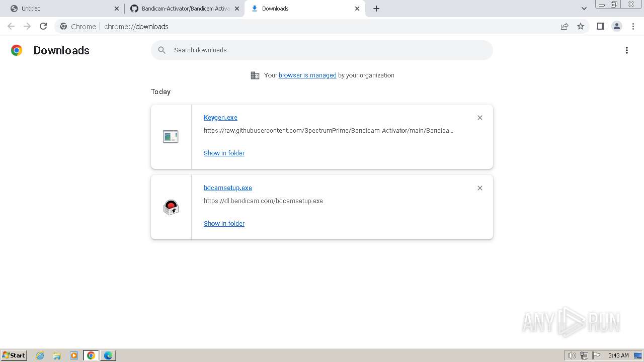Click the managed organization building icon
The image size is (644, 362).
click(x=255, y=75)
